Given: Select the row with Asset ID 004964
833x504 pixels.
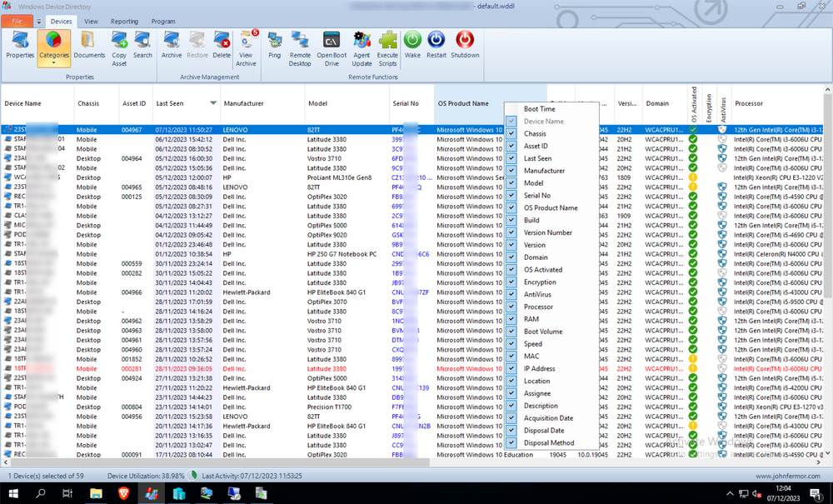Looking at the screenshot, I should coord(412,158).
